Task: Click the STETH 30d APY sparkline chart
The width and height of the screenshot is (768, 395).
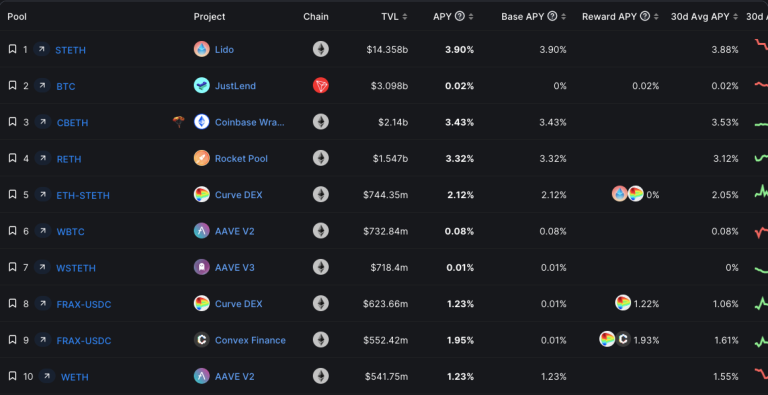Action: [761, 46]
